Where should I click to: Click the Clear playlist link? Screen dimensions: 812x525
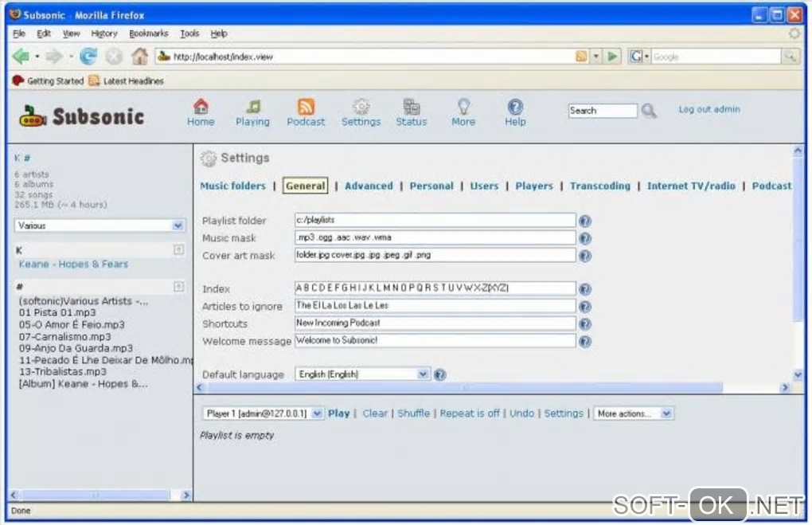pos(375,413)
